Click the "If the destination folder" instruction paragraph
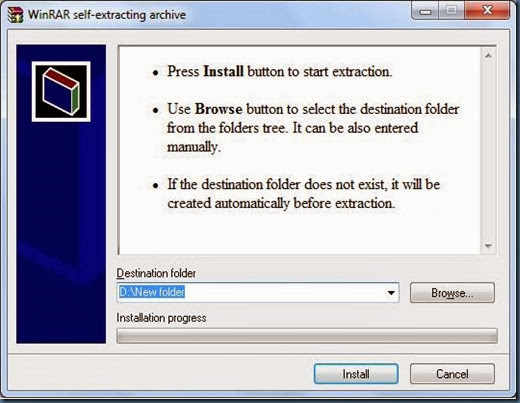Screen dimensions: 520x403 [x=303, y=194]
